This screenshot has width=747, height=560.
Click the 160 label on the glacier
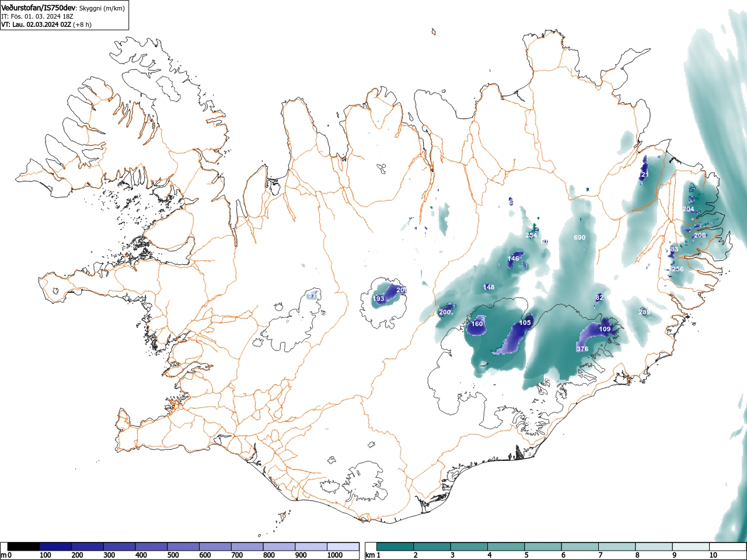[477, 324]
